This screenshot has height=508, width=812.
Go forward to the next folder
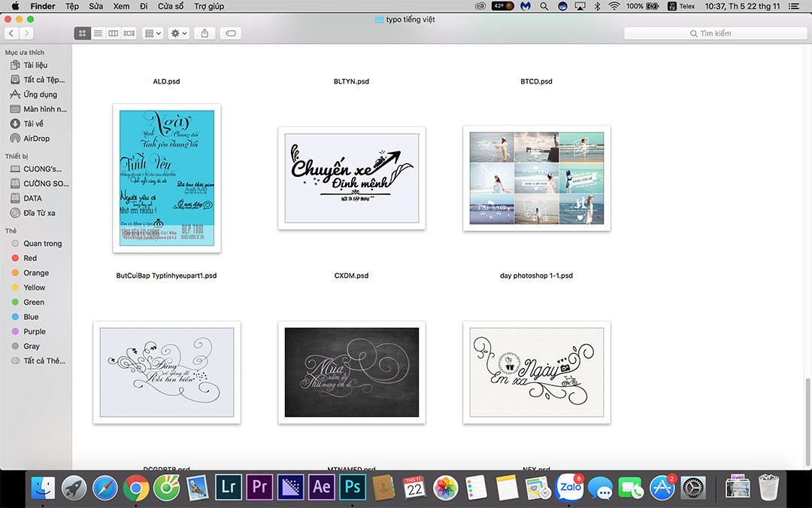click(x=26, y=33)
